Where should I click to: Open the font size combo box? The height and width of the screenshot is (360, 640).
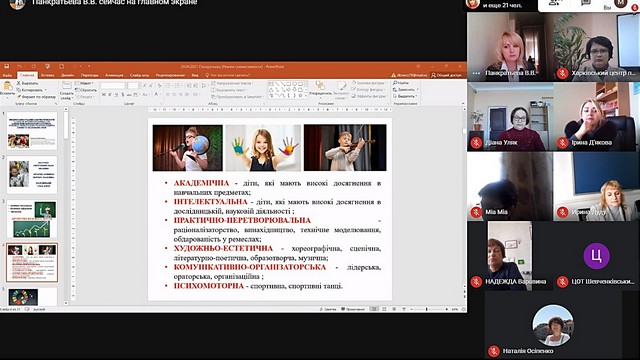[133, 86]
